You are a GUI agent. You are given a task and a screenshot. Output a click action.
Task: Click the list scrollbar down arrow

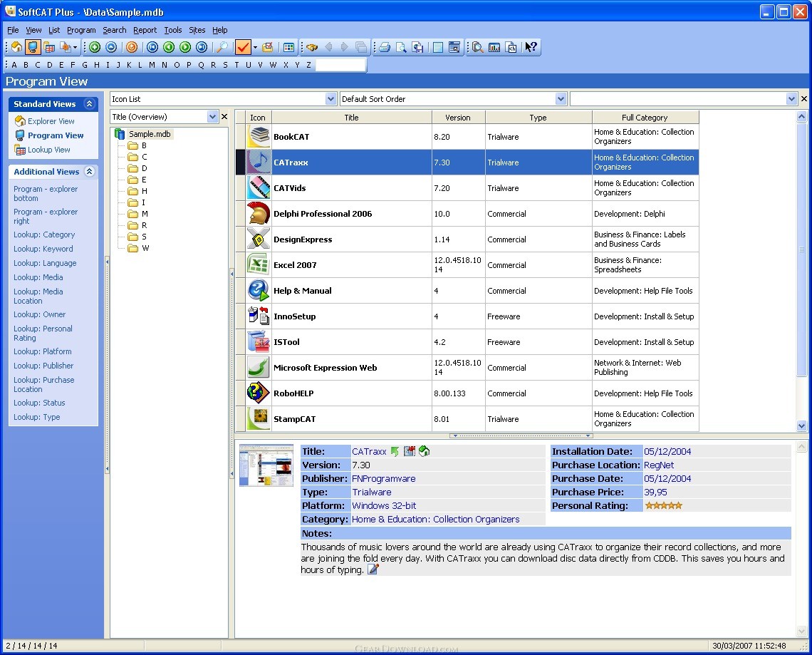[801, 426]
